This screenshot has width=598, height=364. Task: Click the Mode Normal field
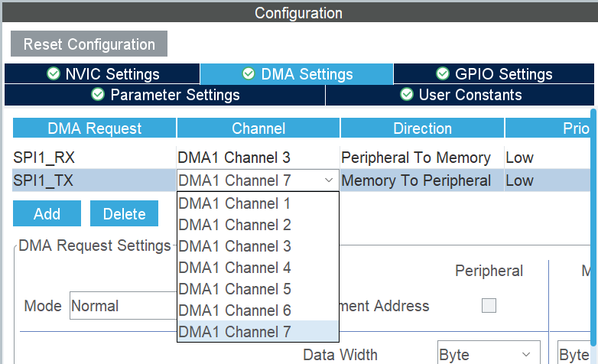tap(122, 306)
